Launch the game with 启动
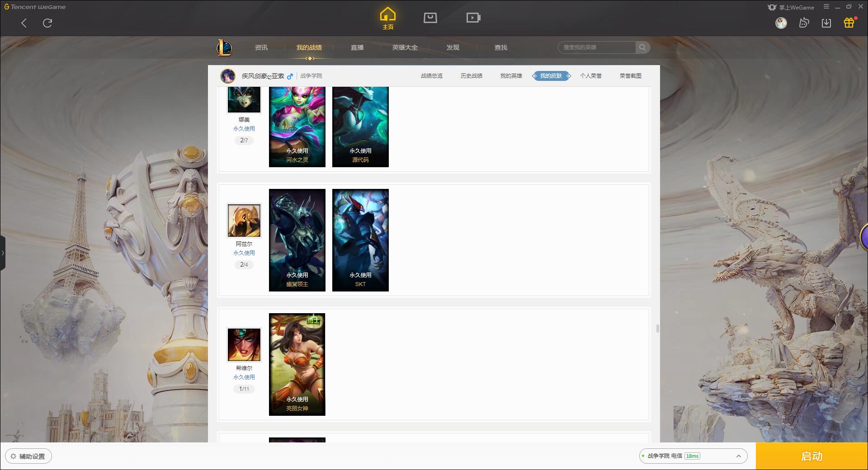 click(x=811, y=456)
